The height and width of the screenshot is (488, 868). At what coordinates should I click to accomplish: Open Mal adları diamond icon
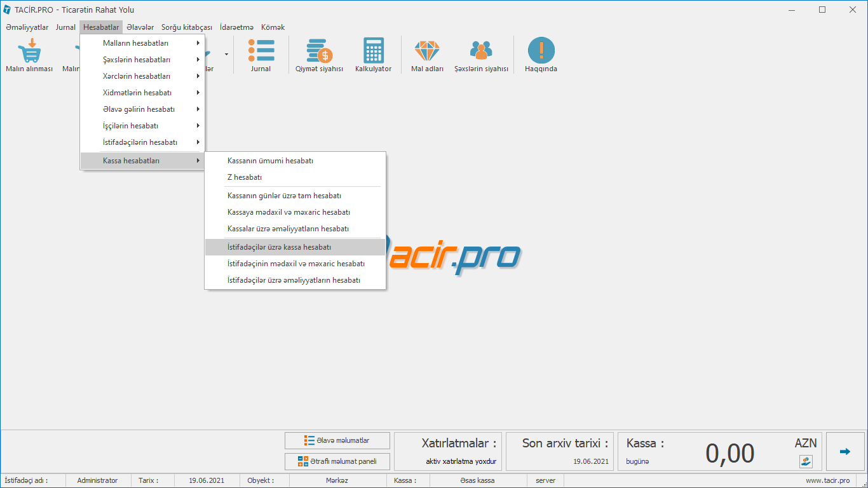point(427,51)
